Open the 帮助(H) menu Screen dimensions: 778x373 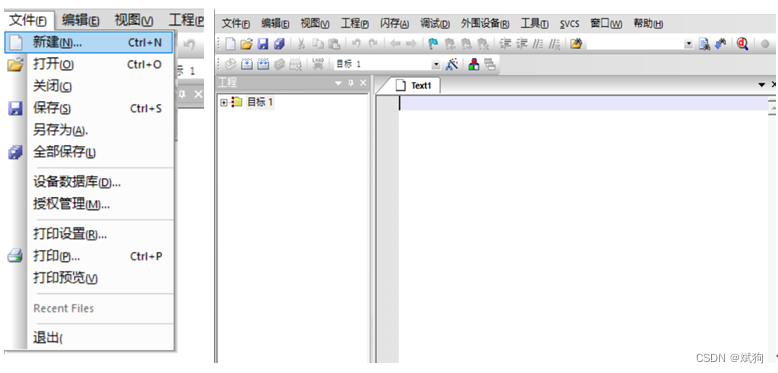tap(648, 24)
